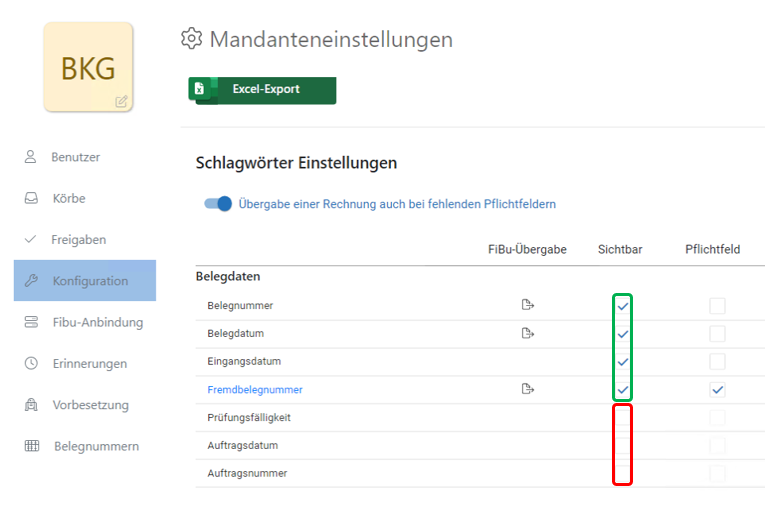Click the user icon next to Benutzer
This screenshot has width=782, height=506.
pos(30,157)
